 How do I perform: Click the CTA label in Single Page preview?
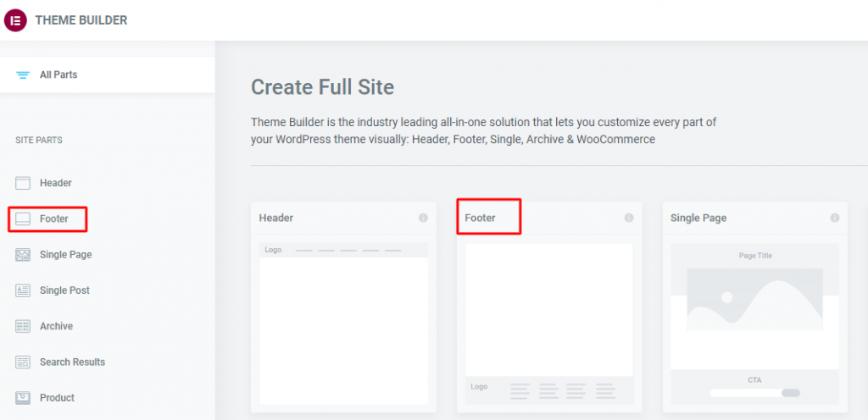coord(755,380)
